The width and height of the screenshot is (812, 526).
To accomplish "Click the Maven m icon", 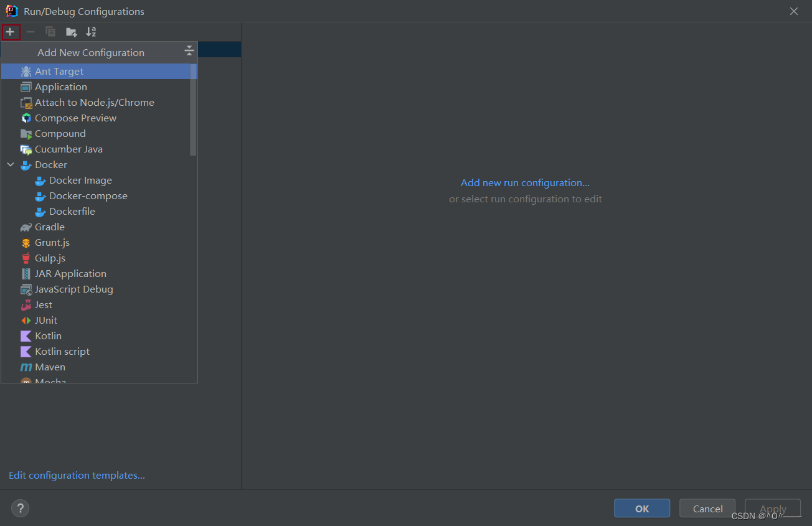I will (x=26, y=367).
